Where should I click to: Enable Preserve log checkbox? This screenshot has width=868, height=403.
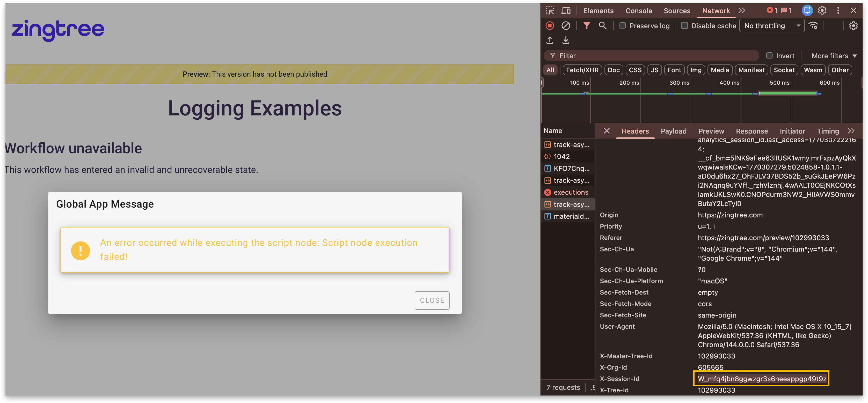pyautogui.click(x=623, y=26)
